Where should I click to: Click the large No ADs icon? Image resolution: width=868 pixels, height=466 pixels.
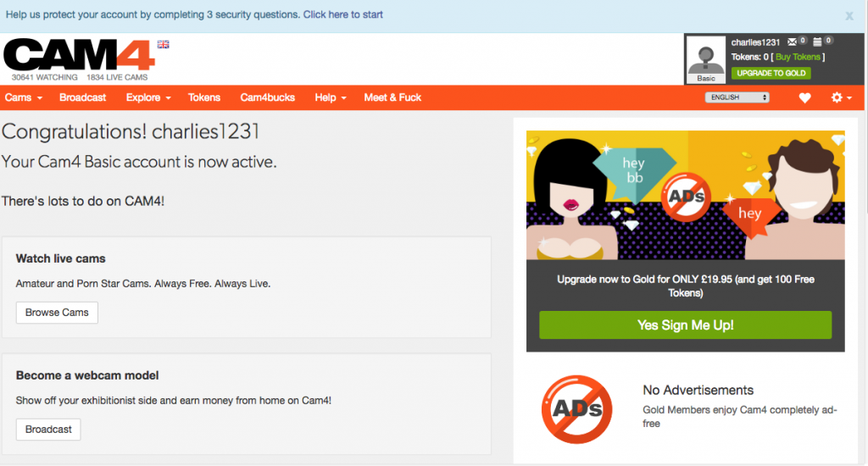578,410
